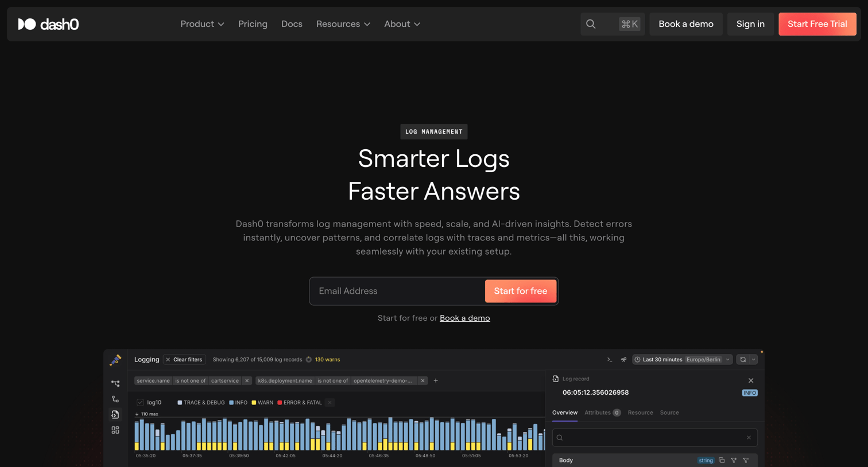Toggle the log10 checkbox
This screenshot has width=868, height=467.
coord(140,403)
